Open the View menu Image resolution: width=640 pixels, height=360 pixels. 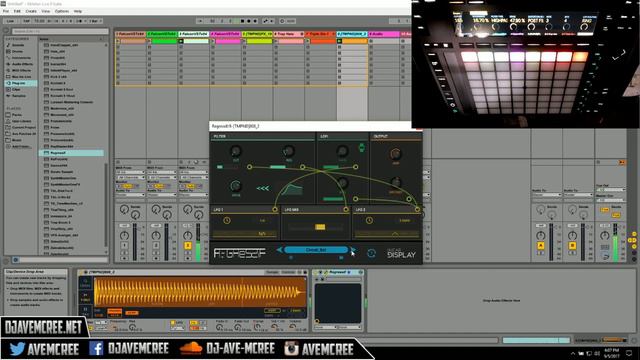pos(46,11)
